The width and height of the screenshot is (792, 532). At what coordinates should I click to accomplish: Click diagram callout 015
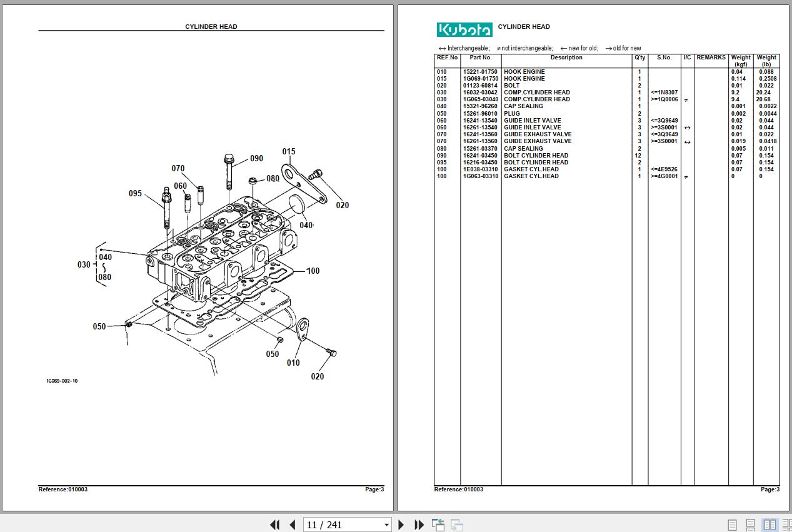pos(289,151)
